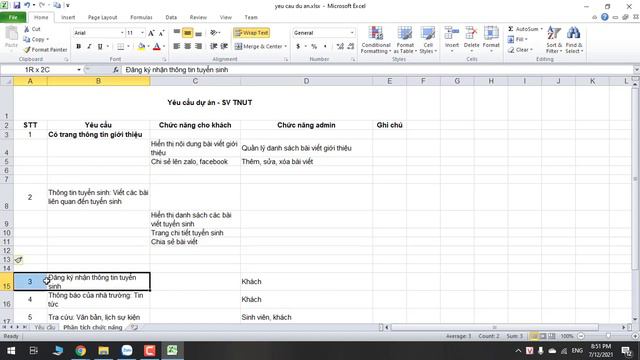The width and height of the screenshot is (640, 360).
Task: Increase decimal places
Action: click(340, 47)
